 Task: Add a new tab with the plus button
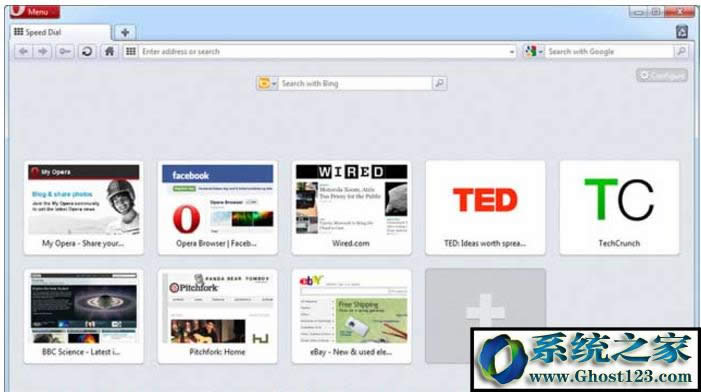pos(125,32)
